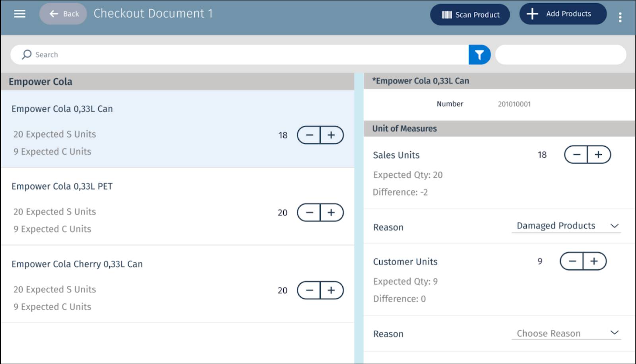
Task: Increase quantity for Empower Cola 0,33L Can in list
Action: click(x=332, y=135)
